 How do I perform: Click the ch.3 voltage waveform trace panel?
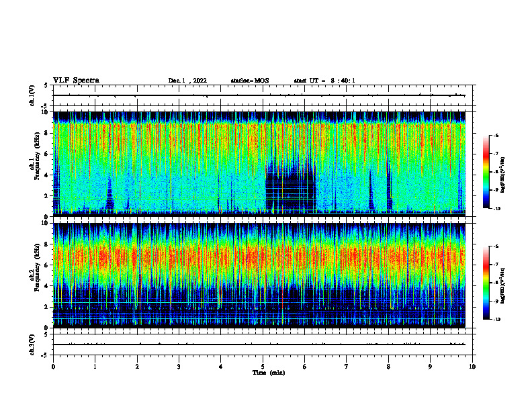point(263,345)
